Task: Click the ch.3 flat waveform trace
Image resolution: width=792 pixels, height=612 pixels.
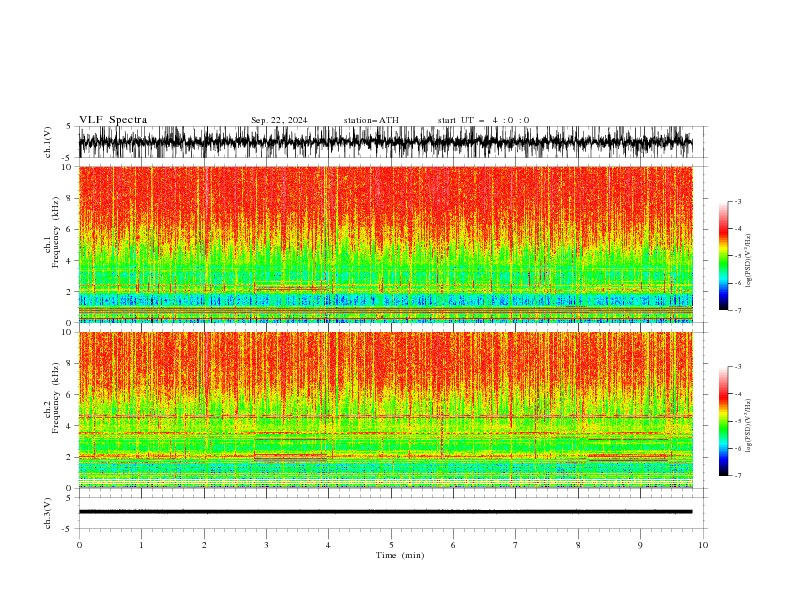Action: (386, 512)
